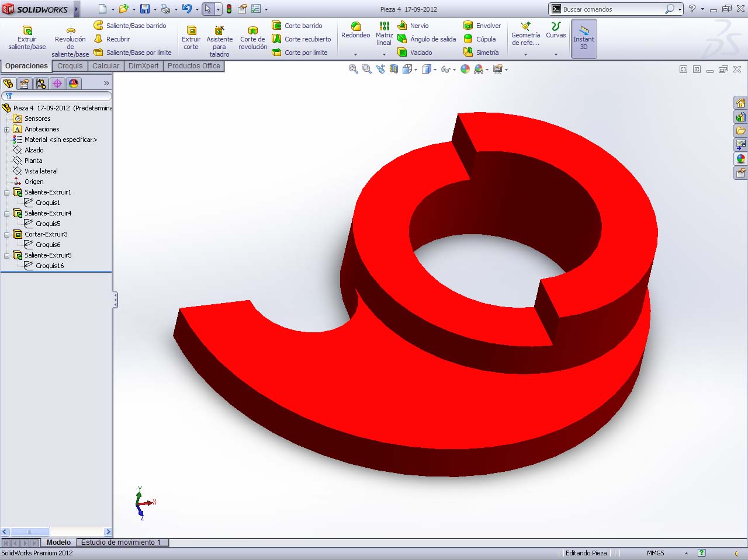Collapse the Saliente-Extruir1 node

6,193
